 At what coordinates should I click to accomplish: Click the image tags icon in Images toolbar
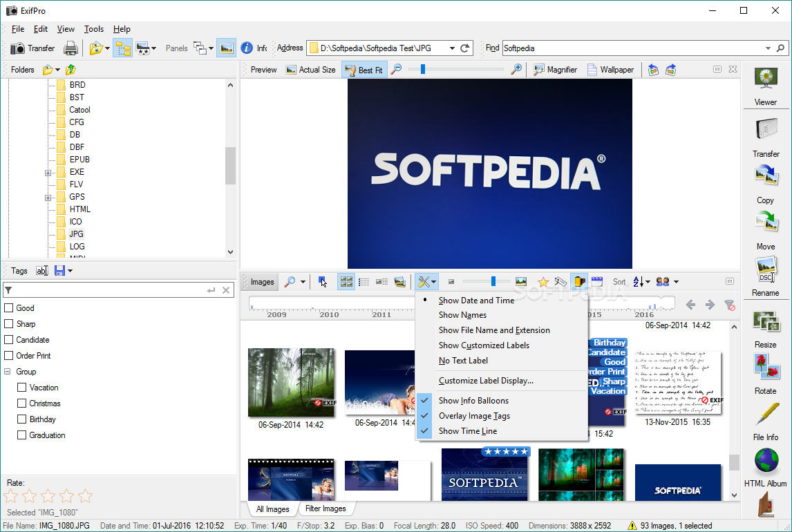coord(560,282)
